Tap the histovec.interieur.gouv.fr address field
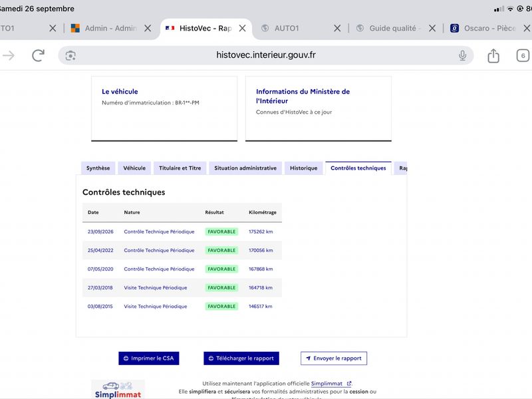Screen dimensions: 532x399 coord(265,55)
